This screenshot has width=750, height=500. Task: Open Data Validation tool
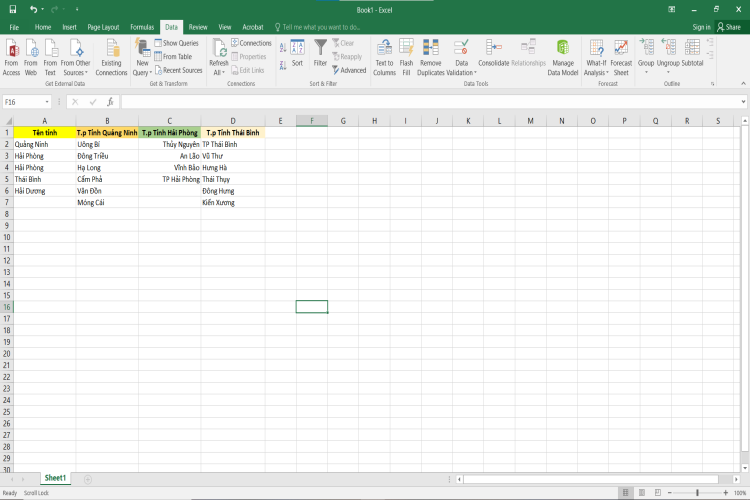(462, 57)
